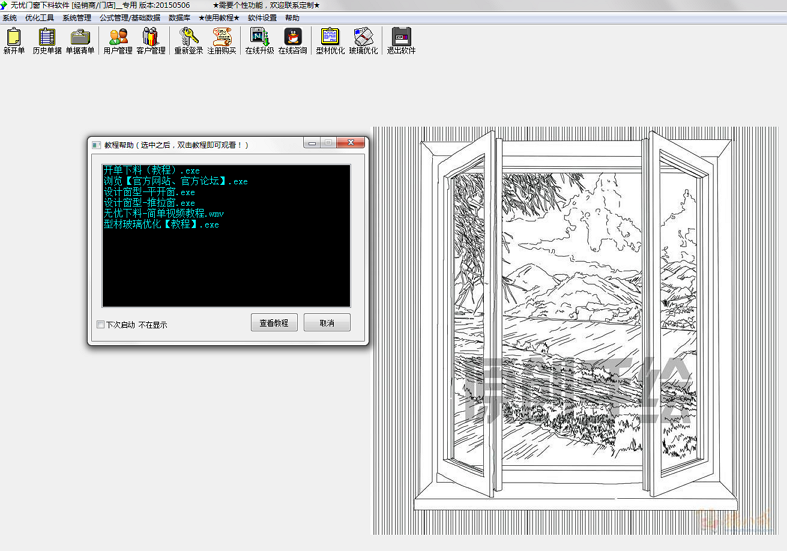Select 开单下料（教程）.exe in the list
787x551 pixels.
pyautogui.click(x=152, y=171)
